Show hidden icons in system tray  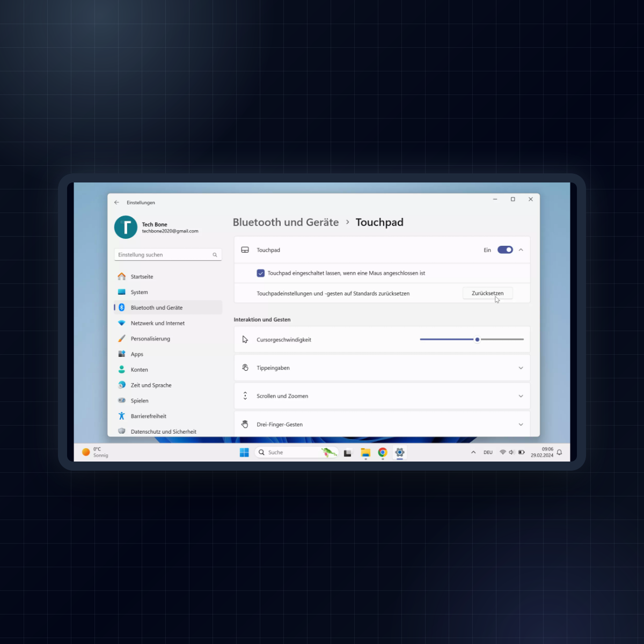473,452
